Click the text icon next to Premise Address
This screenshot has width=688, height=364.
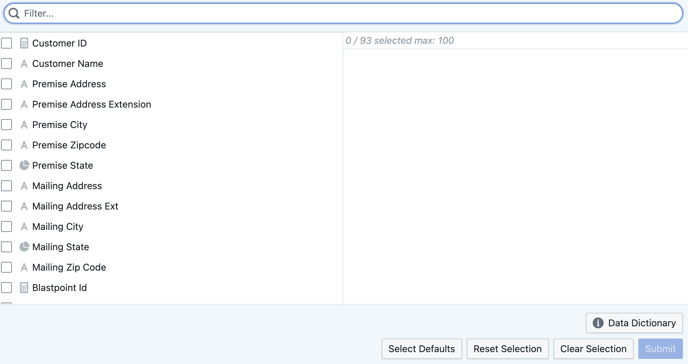tap(24, 84)
